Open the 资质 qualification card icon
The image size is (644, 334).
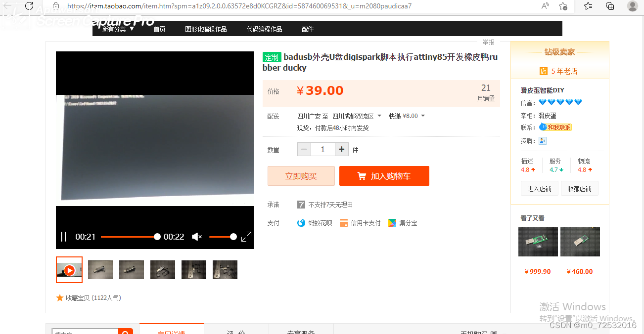coord(543,141)
